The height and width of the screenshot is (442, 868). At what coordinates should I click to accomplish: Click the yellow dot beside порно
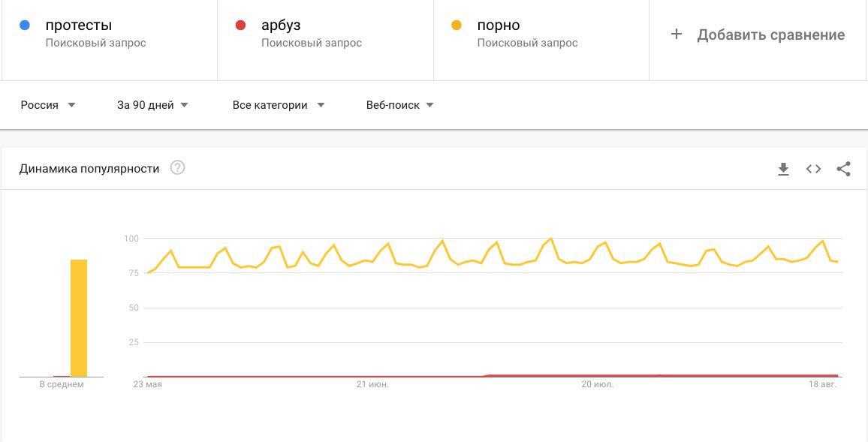(456, 26)
